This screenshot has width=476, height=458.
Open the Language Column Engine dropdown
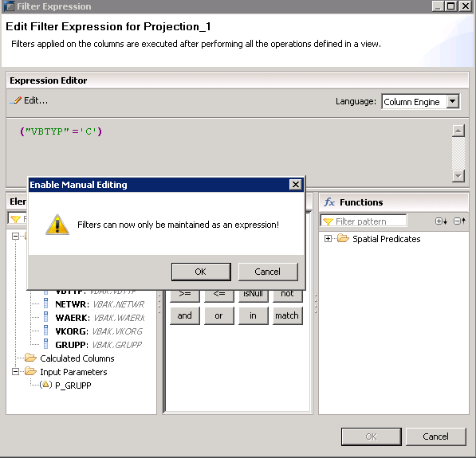click(x=452, y=101)
